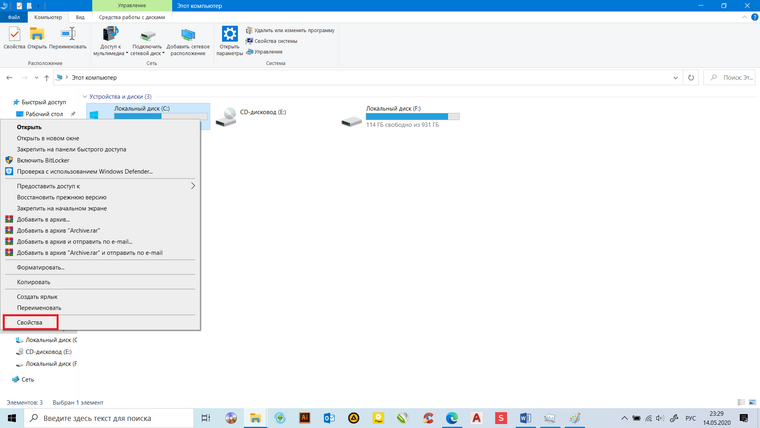Select the CD-дисковод (E:) drive icon

(226, 117)
